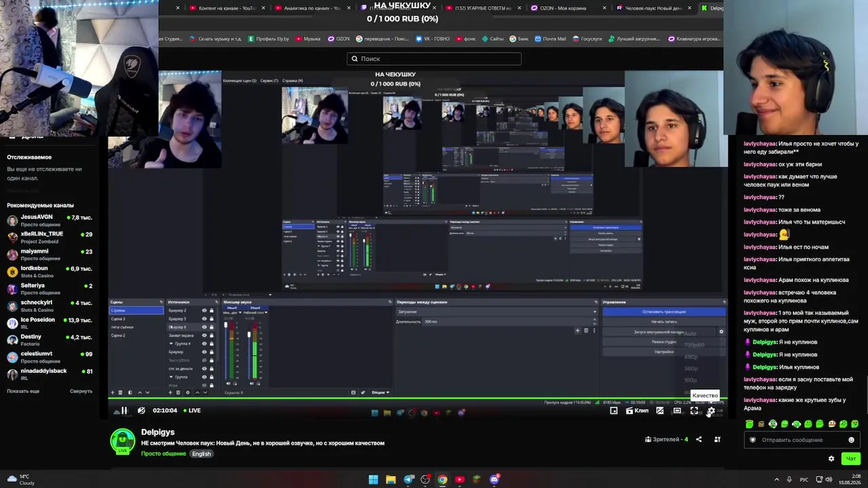
Task: Open JesusAVGN recommended channel
Action: tap(51, 220)
